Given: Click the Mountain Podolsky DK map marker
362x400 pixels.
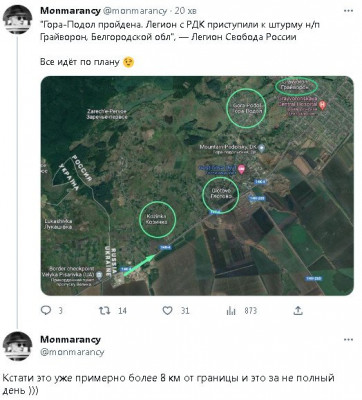Looking at the screenshot, I should click(x=262, y=147).
